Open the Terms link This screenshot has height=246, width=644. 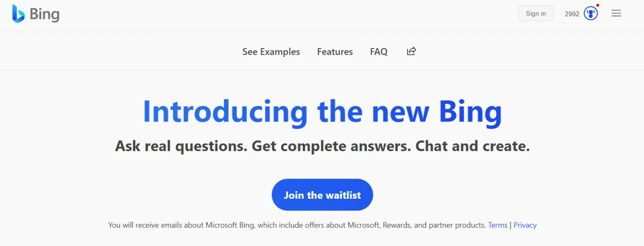497,225
